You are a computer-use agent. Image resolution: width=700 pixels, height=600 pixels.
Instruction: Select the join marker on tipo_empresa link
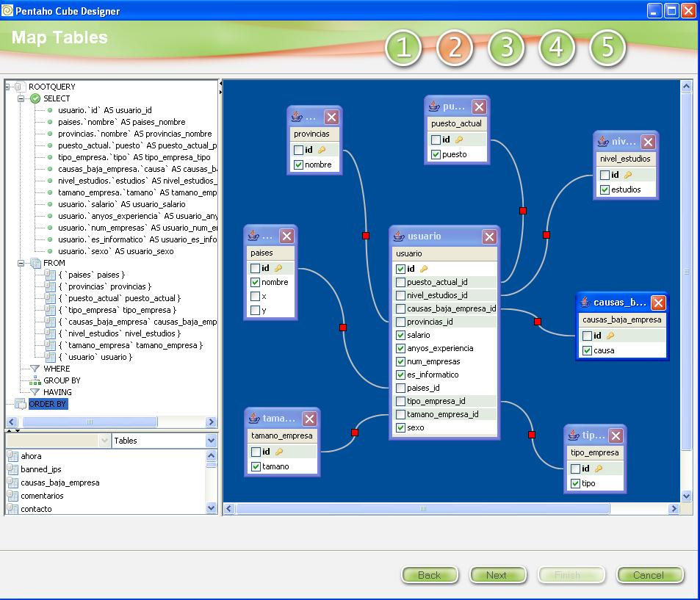click(532, 435)
